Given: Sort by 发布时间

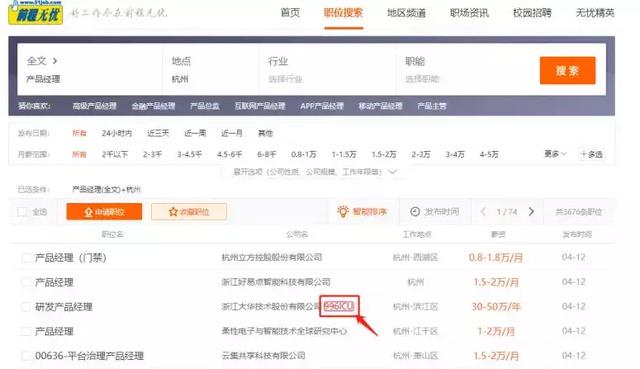Looking at the screenshot, I should (x=434, y=211).
